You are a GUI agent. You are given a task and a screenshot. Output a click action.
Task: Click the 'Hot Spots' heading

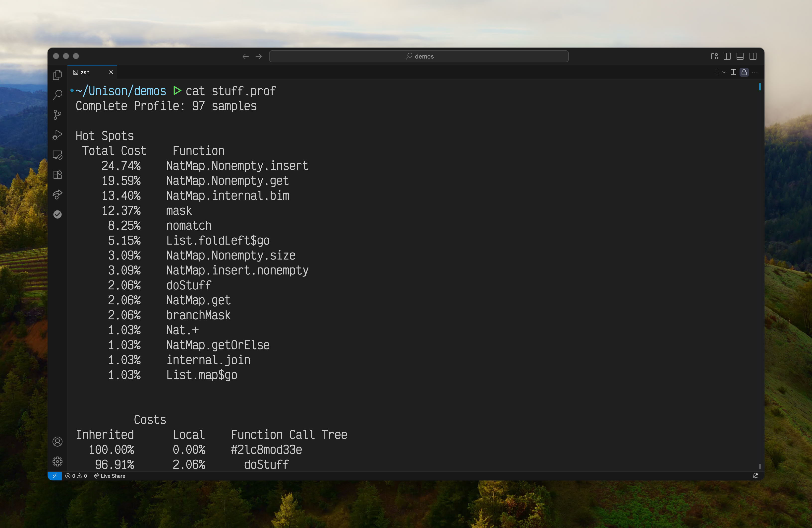pyautogui.click(x=105, y=136)
